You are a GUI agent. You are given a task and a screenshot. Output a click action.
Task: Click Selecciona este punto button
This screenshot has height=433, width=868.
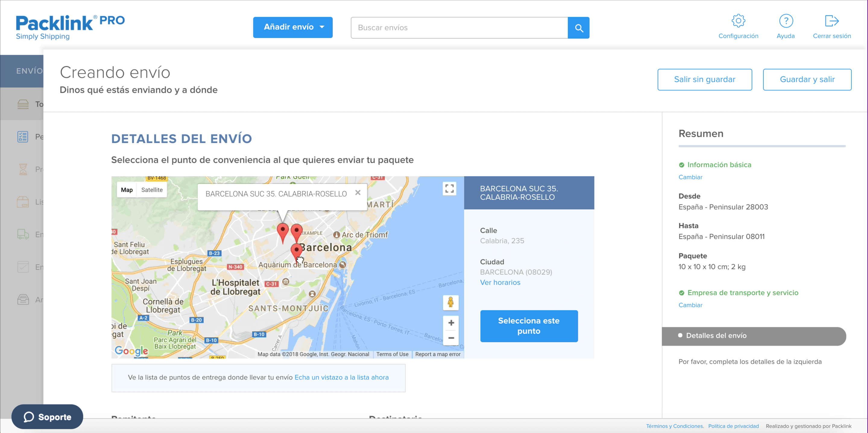point(529,326)
